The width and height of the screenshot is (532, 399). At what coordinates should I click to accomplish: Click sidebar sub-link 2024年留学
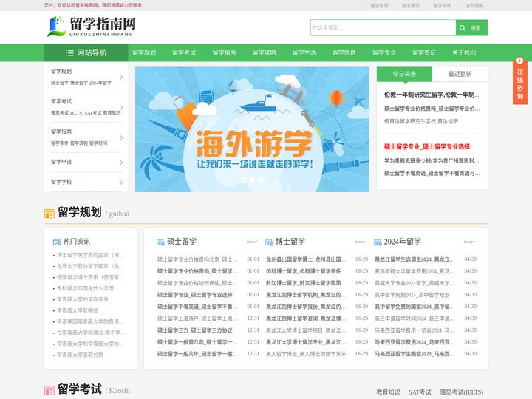tap(100, 83)
